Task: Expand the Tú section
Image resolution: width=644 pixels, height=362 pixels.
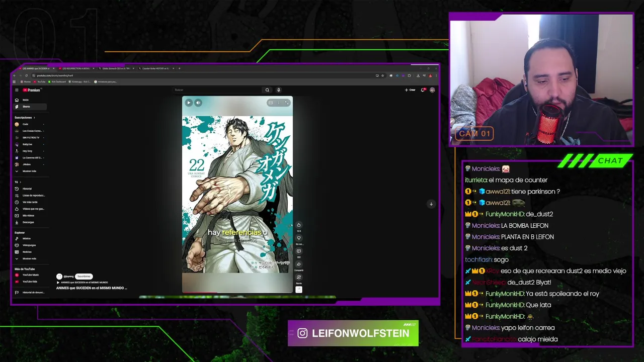Action: [17, 182]
